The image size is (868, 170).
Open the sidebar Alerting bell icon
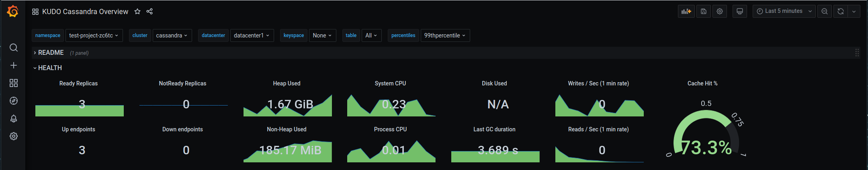pyautogui.click(x=14, y=118)
